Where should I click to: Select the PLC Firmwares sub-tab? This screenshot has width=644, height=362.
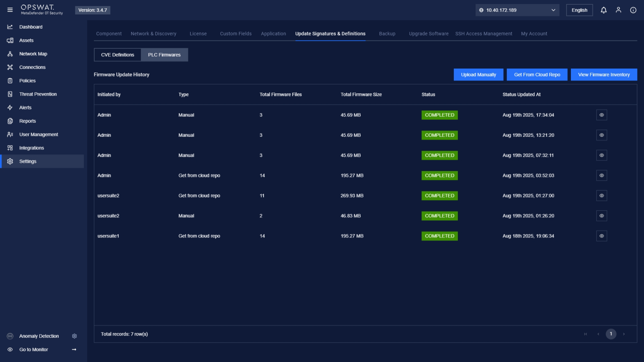(164, 55)
